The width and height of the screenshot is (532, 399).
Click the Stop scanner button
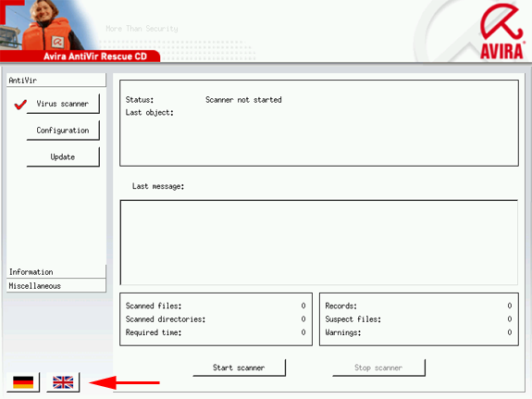coord(378,368)
